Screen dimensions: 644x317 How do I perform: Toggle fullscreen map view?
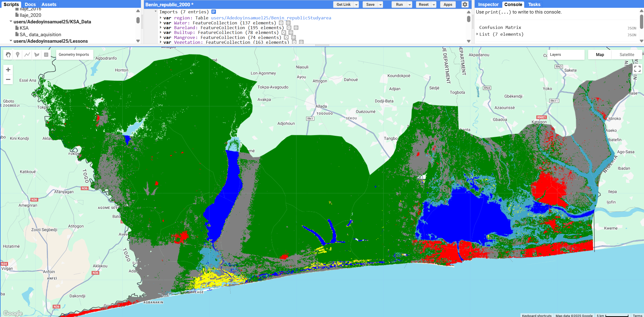[x=637, y=69]
